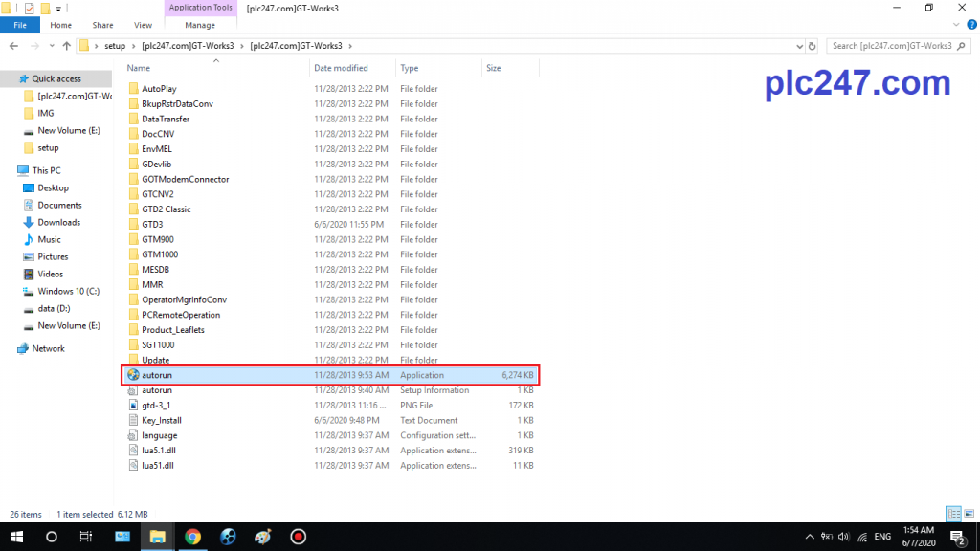Select the gtd-3_1 PNG file icon
This screenshot has width=980, height=551.
click(132, 405)
